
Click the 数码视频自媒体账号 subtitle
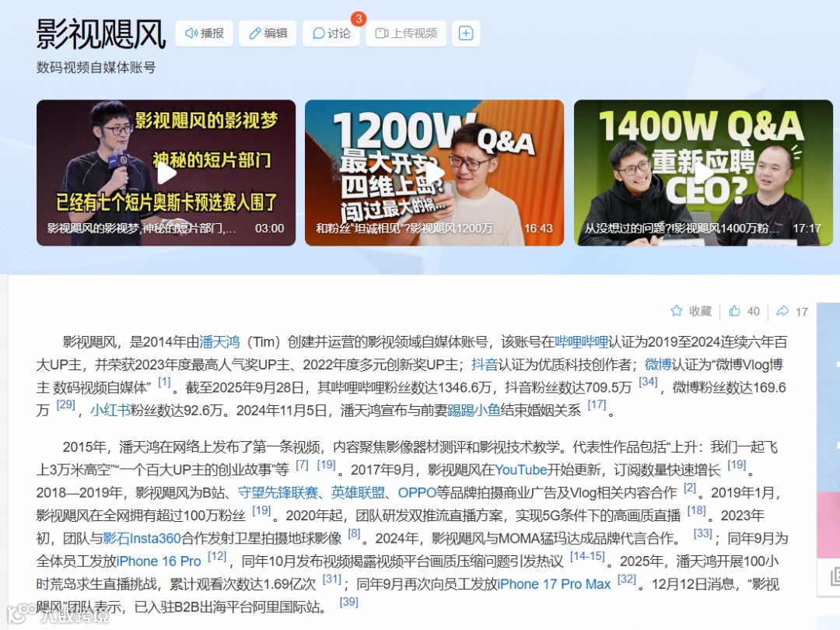tap(96, 68)
